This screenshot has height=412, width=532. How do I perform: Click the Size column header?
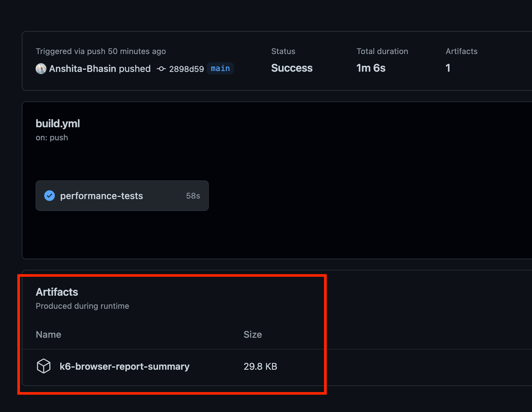coord(252,335)
